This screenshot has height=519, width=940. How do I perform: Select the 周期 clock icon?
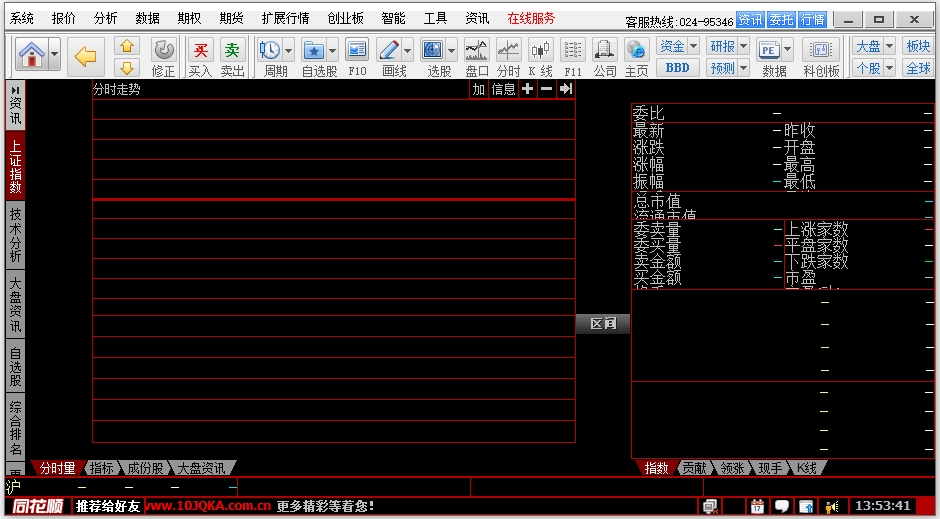pyautogui.click(x=270, y=50)
